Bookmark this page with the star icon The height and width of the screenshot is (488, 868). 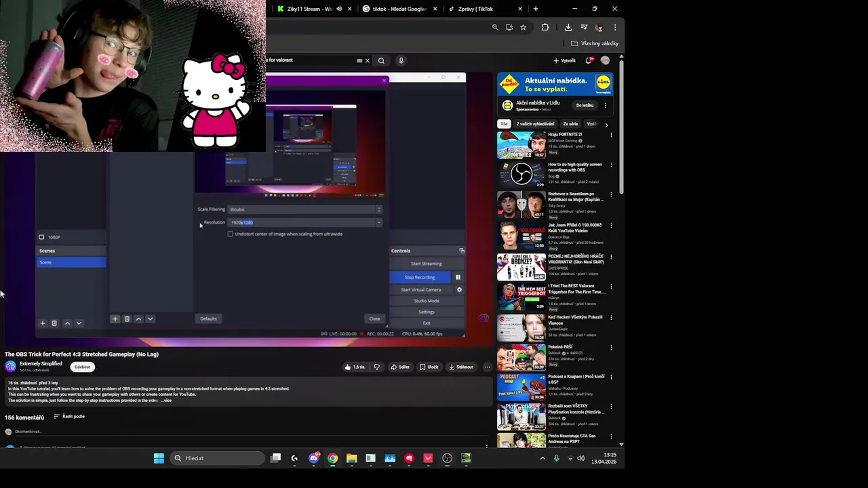click(523, 27)
